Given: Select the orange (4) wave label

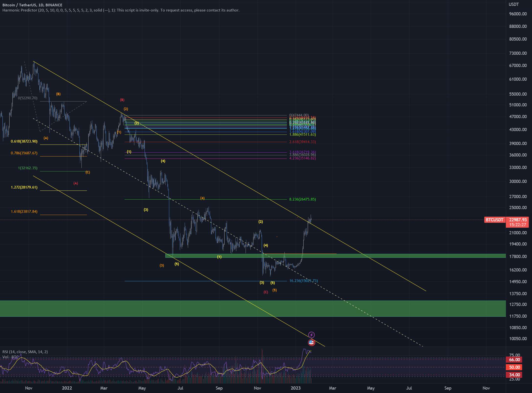Looking at the screenshot, I should [x=202, y=198].
